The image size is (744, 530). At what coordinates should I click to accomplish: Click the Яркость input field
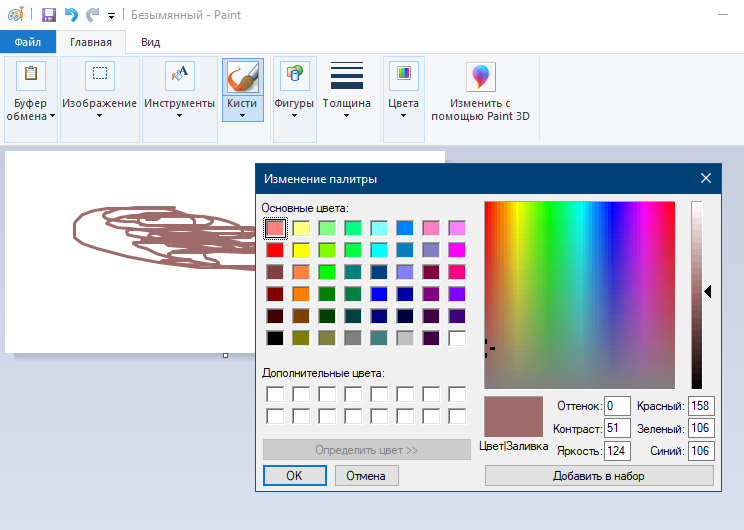tap(617, 450)
